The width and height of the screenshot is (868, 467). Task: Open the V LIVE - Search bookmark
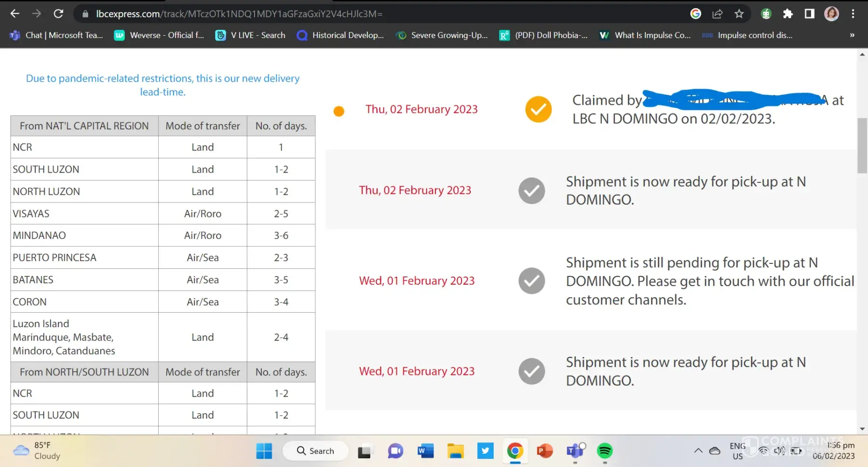point(250,35)
